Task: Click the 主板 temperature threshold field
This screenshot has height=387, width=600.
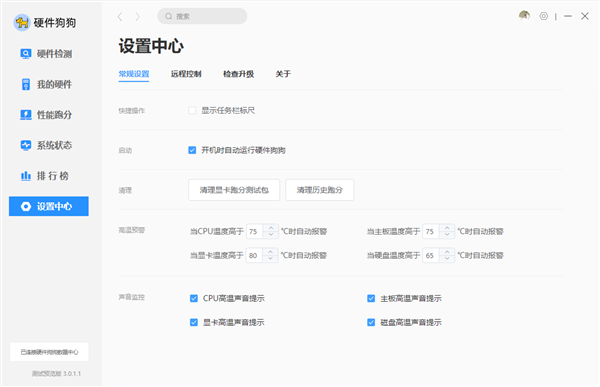Action: click(x=431, y=232)
